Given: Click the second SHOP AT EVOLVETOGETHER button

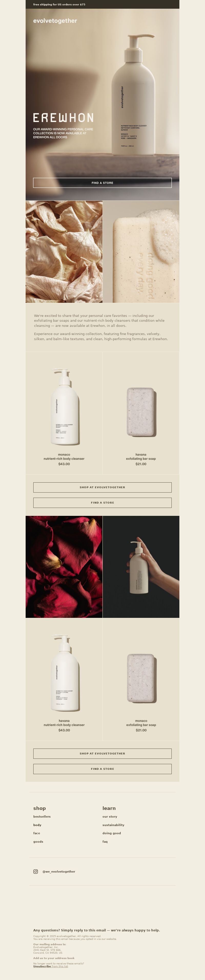Looking at the screenshot, I should point(102,753).
